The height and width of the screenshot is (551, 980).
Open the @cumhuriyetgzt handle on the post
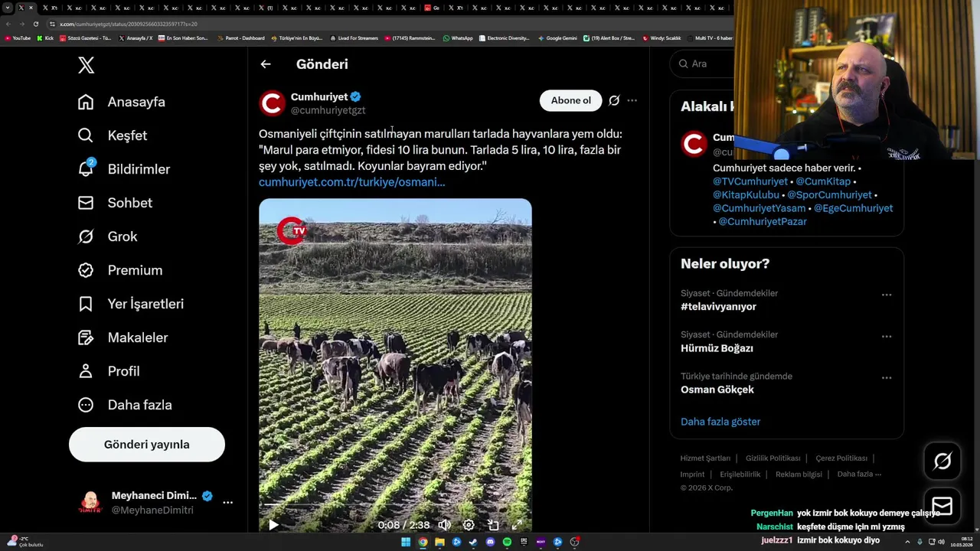click(x=328, y=110)
